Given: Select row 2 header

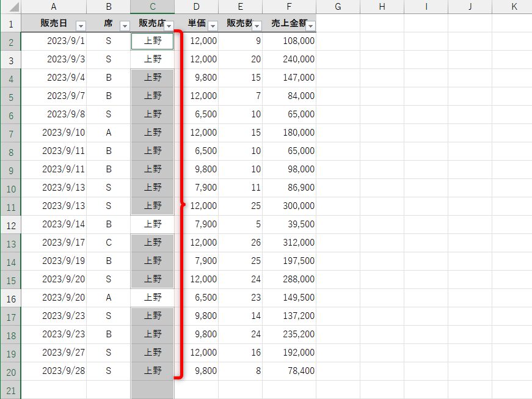Looking at the screenshot, I should click(x=11, y=42).
